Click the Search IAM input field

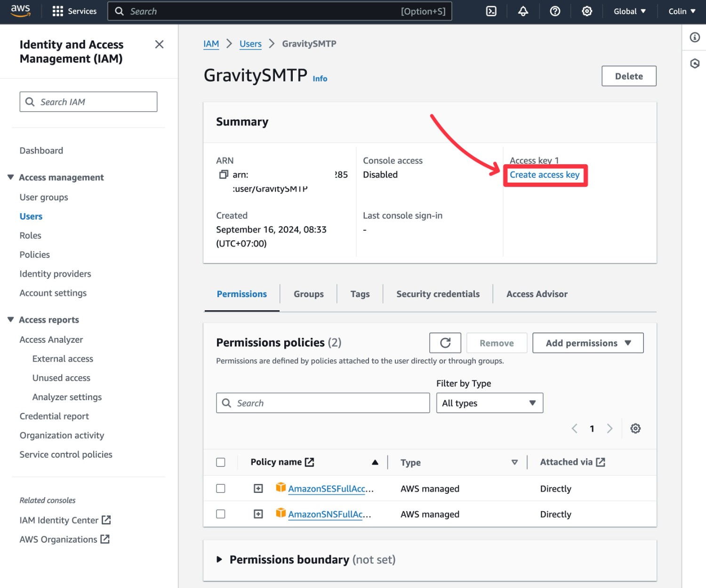point(88,102)
